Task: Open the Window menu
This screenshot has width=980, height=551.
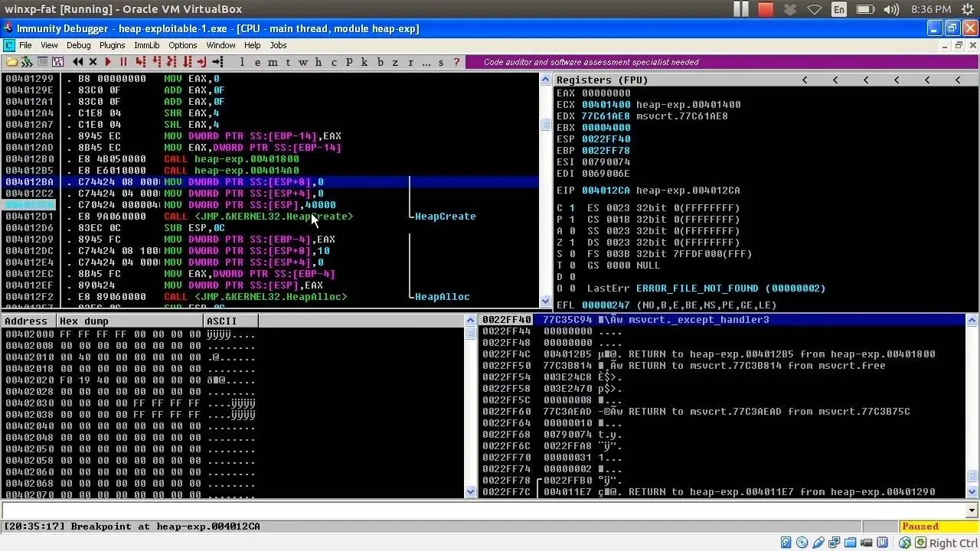Action: point(220,45)
